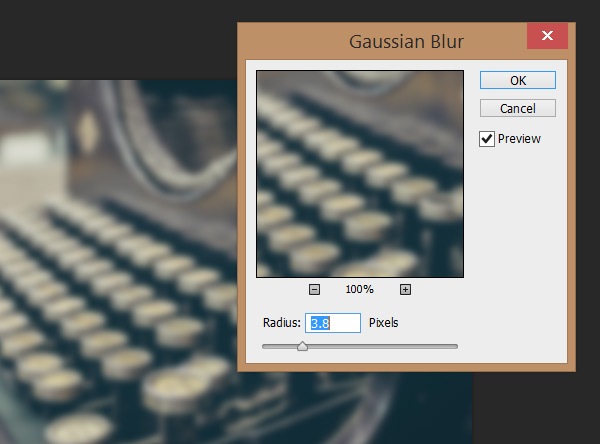Click the blur preview thumbnail in dialog
The image size is (600, 444).
(x=360, y=174)
